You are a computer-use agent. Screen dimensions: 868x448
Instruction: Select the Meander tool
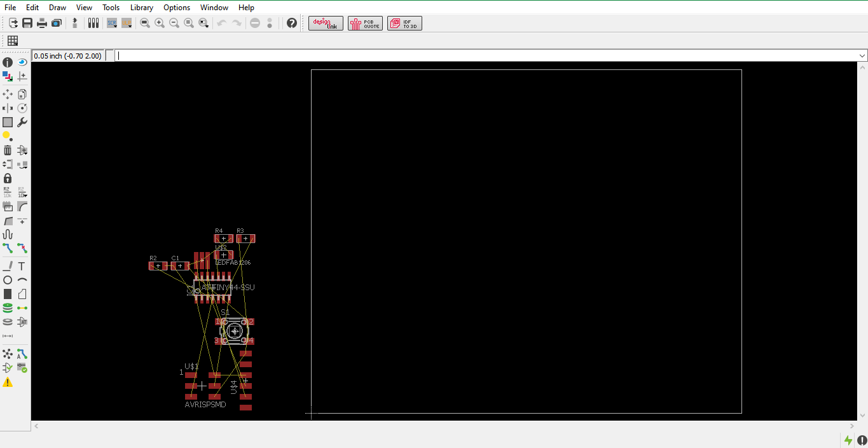coord(8,234)
